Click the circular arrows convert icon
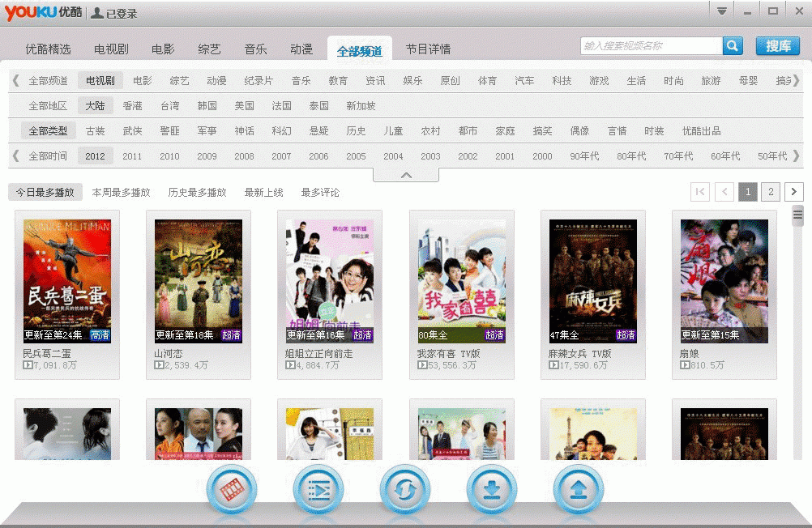This screenshot has width=812, height=528. point(405,490)
